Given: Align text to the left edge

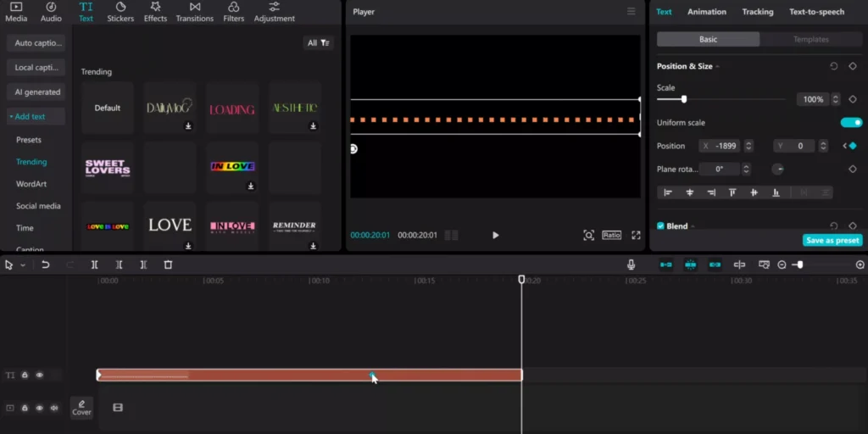Looking at the screenshot, I should (668, 192).
